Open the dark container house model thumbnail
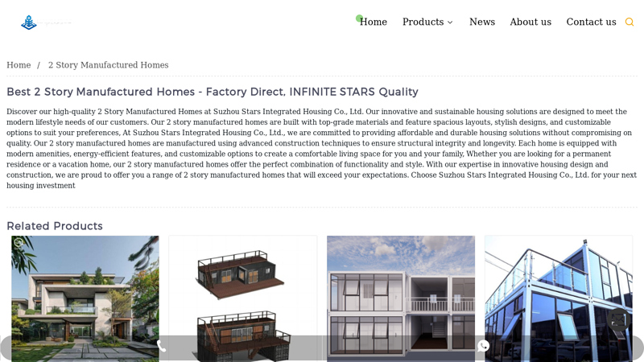This screenshot has width=644, height=362. 243,298
